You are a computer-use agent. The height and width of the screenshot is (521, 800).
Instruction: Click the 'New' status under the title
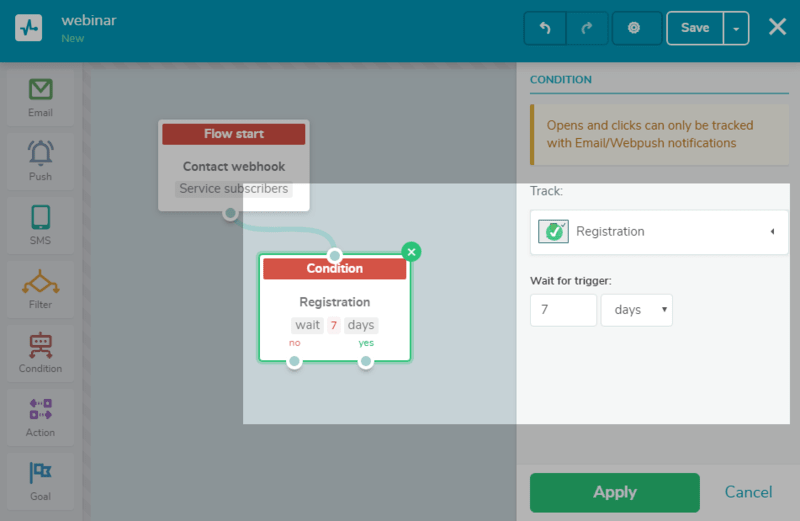point(73,39)
